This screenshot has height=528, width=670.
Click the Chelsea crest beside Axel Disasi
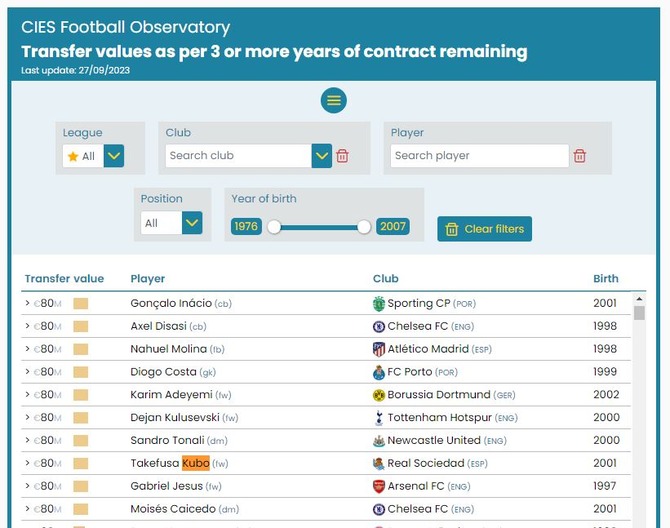(379, 327)
